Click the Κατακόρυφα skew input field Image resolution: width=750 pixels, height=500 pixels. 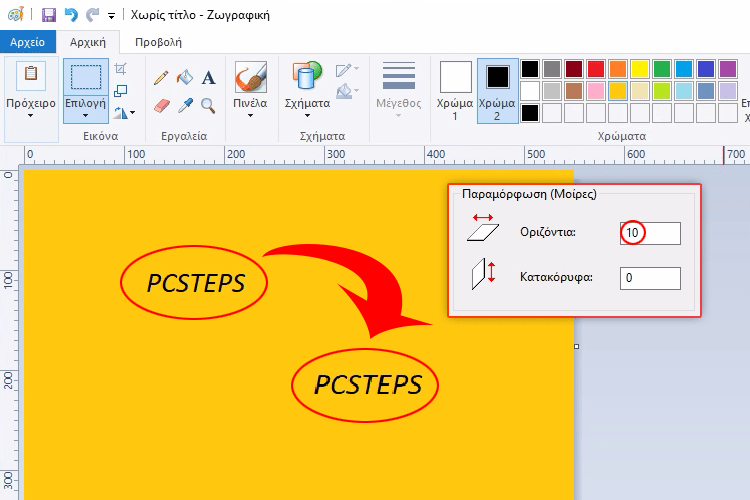click(x=650, y=278)
